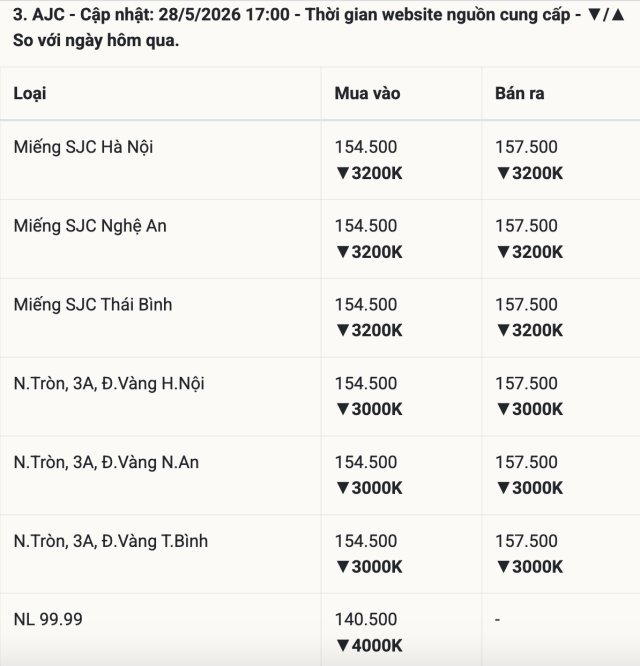Click the Bán ra column header
The width and height of the screenshot is (640, 666).
point(519,93)
